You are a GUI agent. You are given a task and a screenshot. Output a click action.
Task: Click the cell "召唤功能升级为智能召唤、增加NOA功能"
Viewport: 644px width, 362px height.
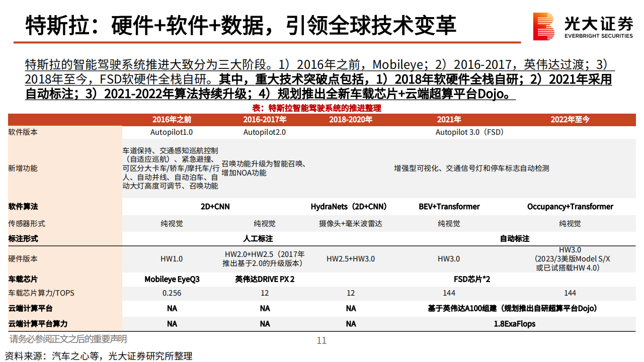264,168
